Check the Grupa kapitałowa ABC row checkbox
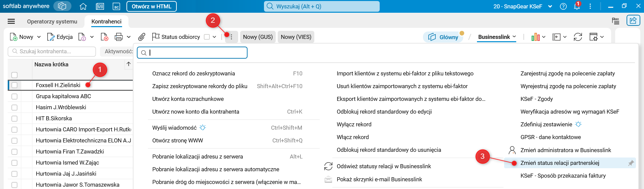Image resolution: width=644 pixels, height=189 pixels. 14,97
